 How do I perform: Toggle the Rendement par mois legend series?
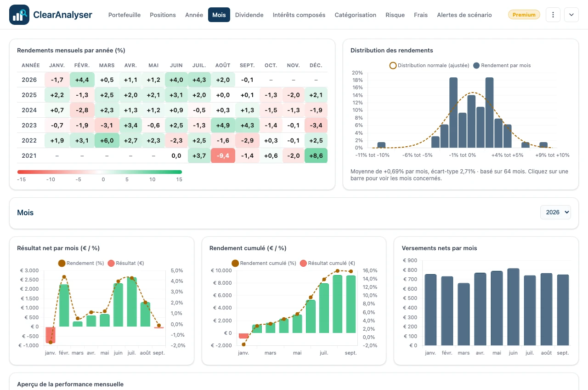tap(502, 65)
